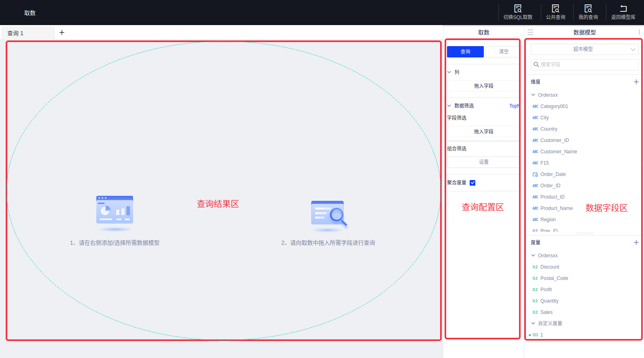Screen dimensions: 644x358
Task: Collapse the 列 section
Action: pos(449,72)
